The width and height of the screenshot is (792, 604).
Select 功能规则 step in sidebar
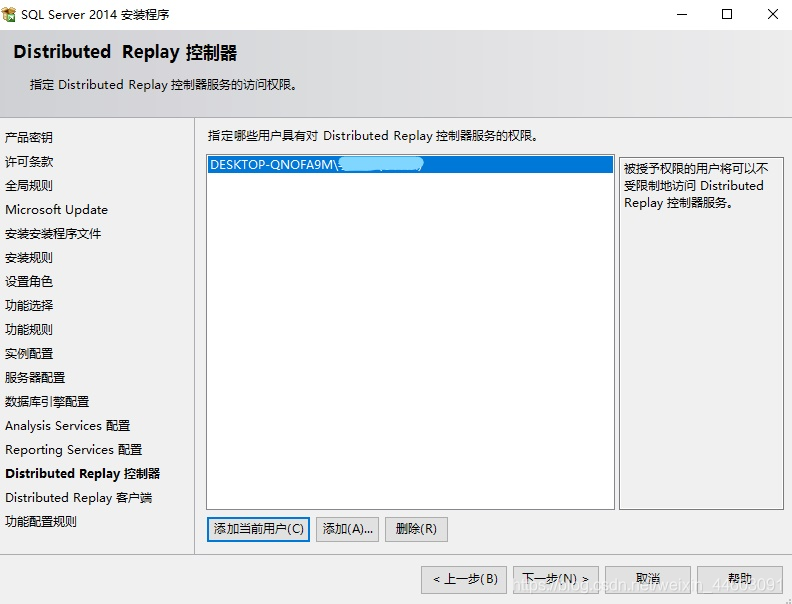pos(29,330)
